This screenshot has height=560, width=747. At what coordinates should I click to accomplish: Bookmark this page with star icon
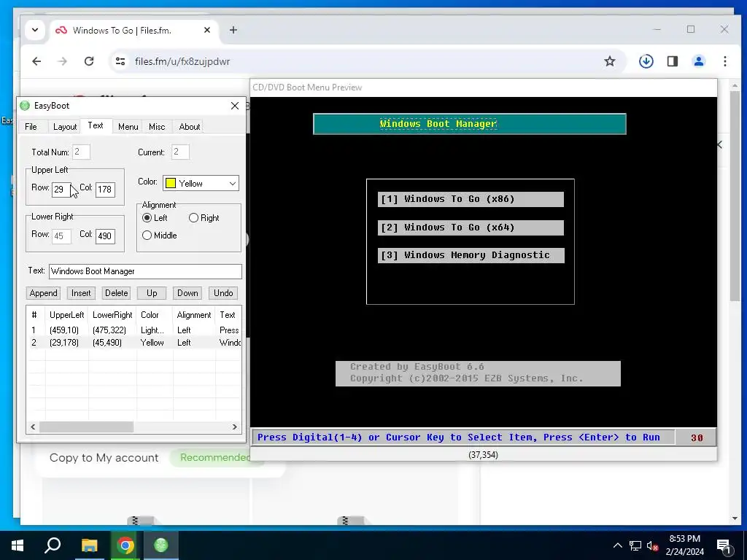pos(610,61)
